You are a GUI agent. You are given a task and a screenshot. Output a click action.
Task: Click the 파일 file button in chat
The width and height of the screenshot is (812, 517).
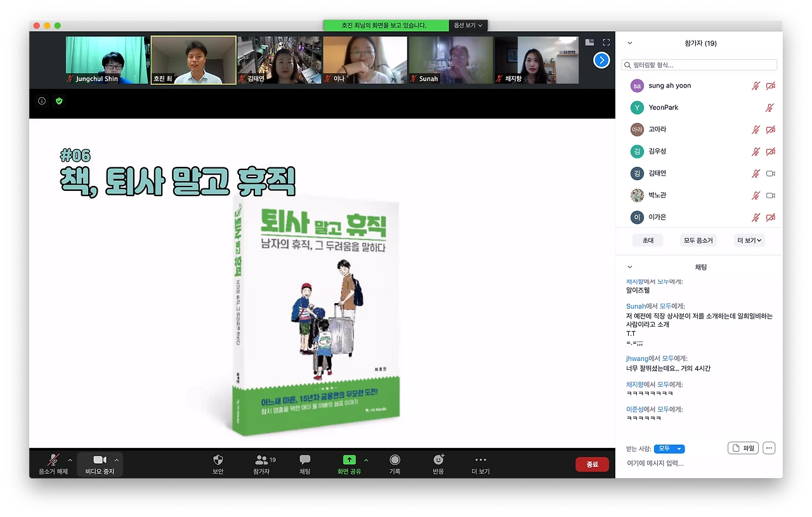(743, 448)
